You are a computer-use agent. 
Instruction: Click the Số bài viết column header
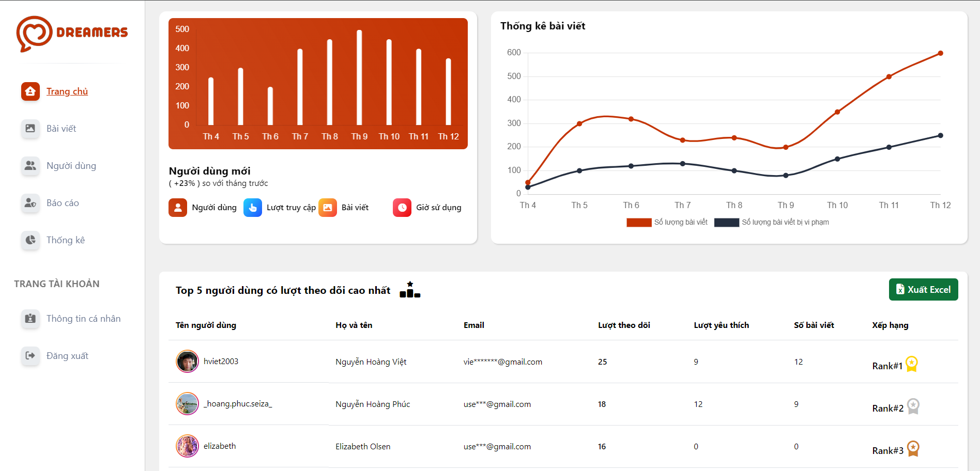tap(814, 325)
